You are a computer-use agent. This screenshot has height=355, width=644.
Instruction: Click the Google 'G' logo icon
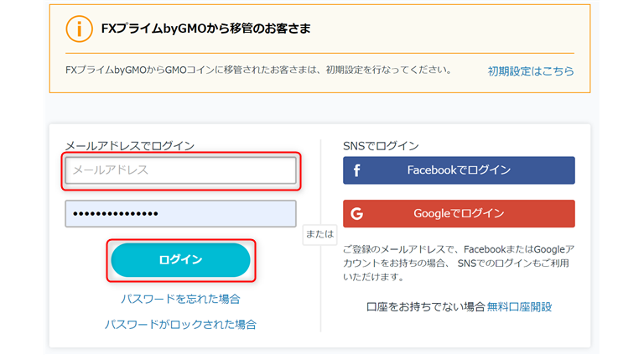(x=356, y=214)
